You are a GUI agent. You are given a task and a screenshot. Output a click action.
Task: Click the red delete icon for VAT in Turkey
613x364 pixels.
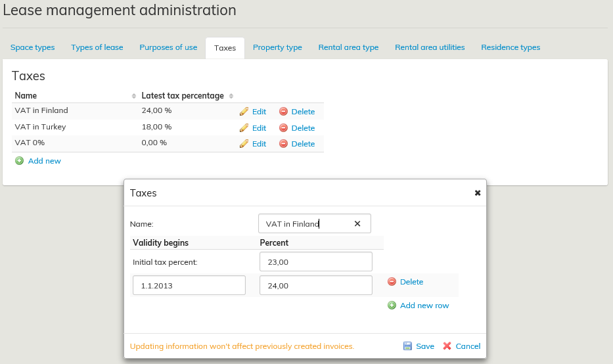[x=283, y=127]
